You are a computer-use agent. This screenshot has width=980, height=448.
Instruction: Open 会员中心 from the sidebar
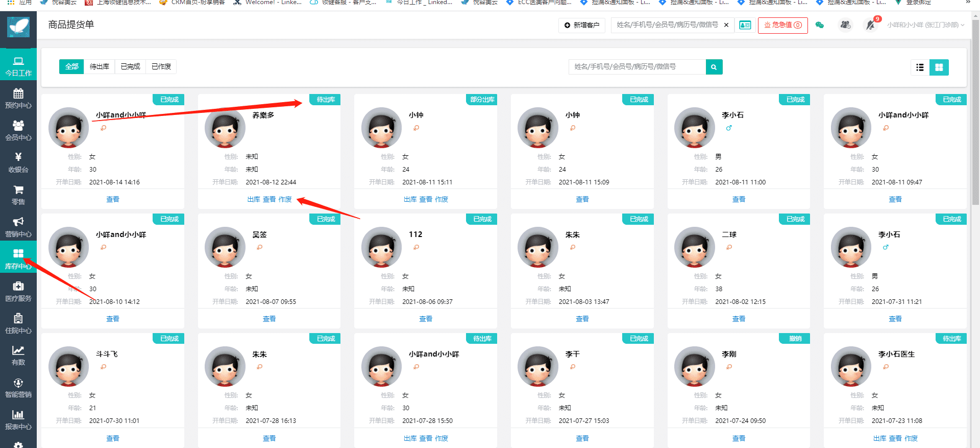18,130
